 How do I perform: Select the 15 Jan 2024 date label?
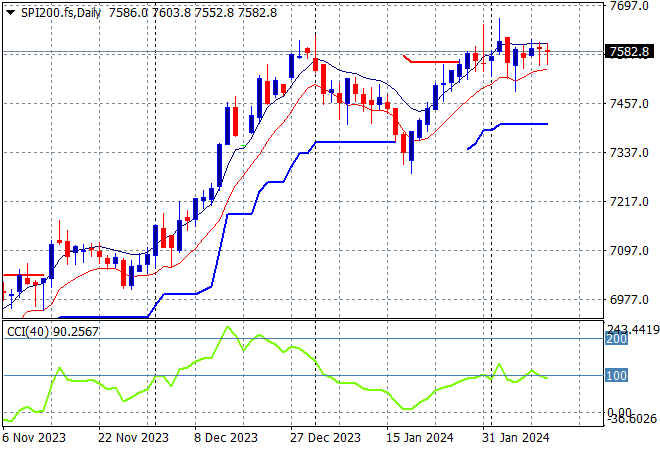coord(420,438)
